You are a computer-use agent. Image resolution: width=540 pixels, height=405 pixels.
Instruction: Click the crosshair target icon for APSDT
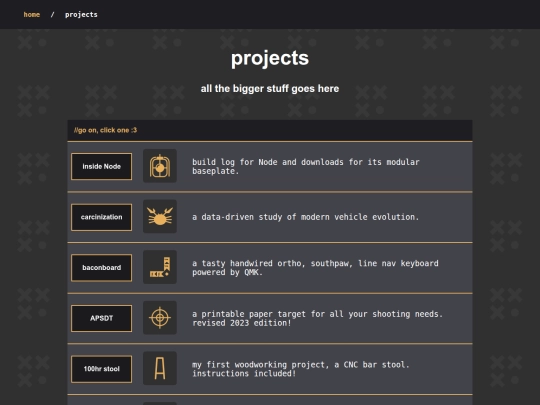(x=160, y=318)
